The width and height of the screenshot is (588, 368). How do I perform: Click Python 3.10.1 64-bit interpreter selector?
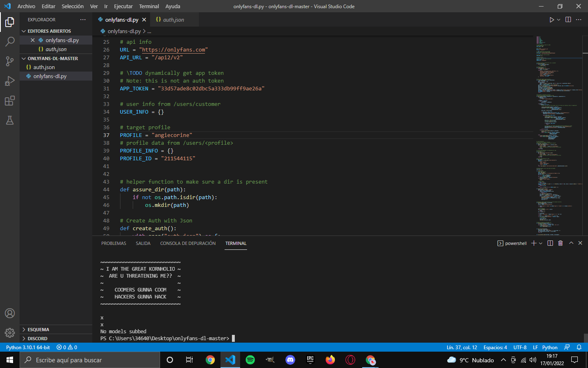click(28, 347)
